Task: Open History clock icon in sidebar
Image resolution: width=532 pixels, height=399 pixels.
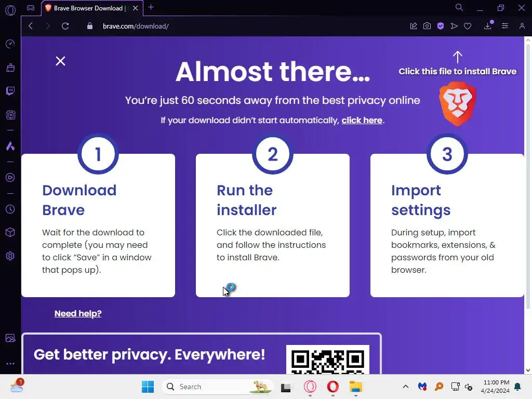Action: (x=10, y=209)
